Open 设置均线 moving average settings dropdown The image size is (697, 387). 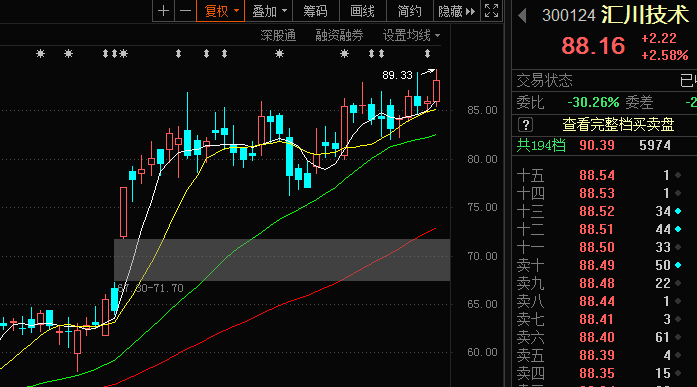tap(411, 35)
